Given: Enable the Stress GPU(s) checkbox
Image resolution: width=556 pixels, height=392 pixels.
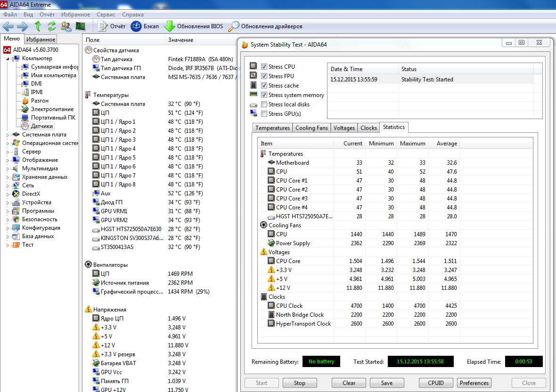Looking at the screenshot, I should tap(264, 114).
